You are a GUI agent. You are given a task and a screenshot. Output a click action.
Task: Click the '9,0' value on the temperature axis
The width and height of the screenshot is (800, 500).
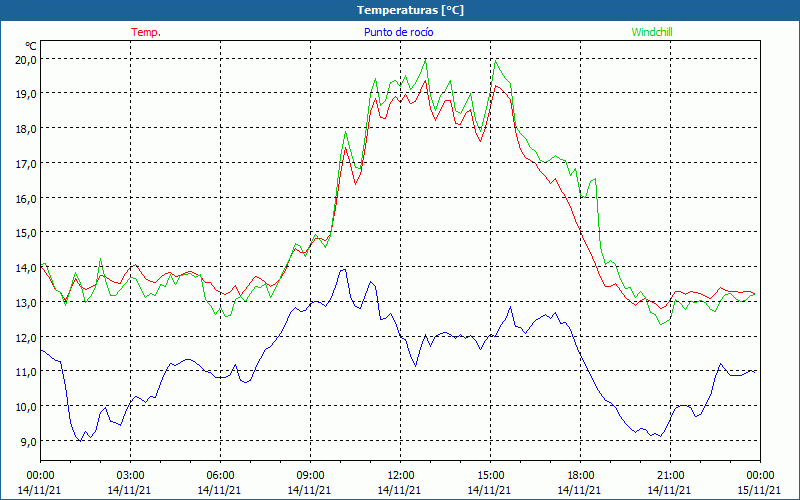click(29, 441)
